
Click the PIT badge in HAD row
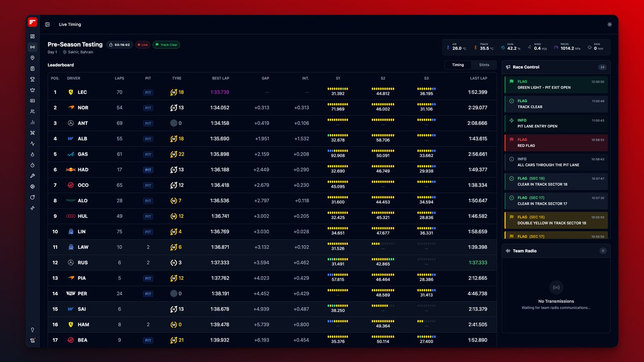[148, 170]
